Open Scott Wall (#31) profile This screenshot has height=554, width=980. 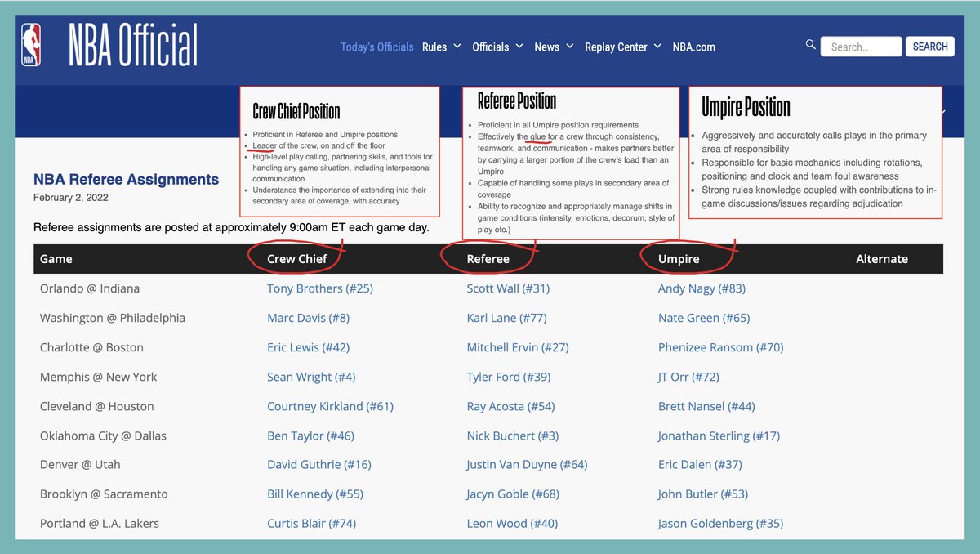[x=508, y=288]
